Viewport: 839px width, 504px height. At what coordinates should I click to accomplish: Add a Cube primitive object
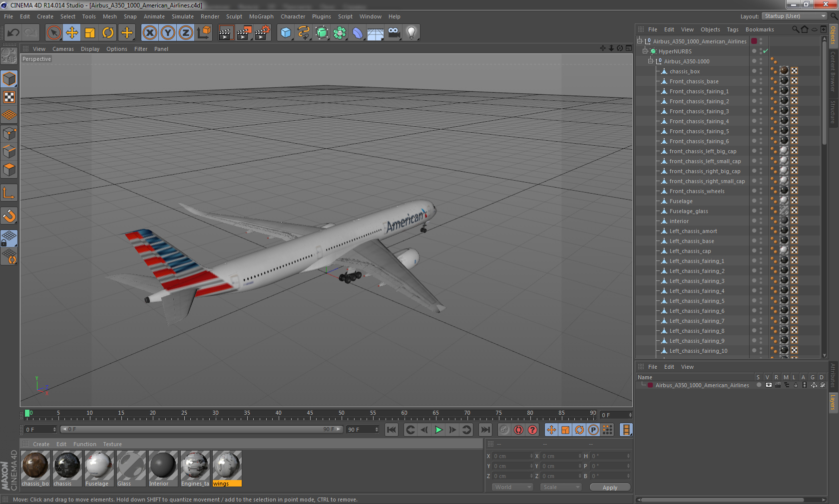tap(286, 33)
